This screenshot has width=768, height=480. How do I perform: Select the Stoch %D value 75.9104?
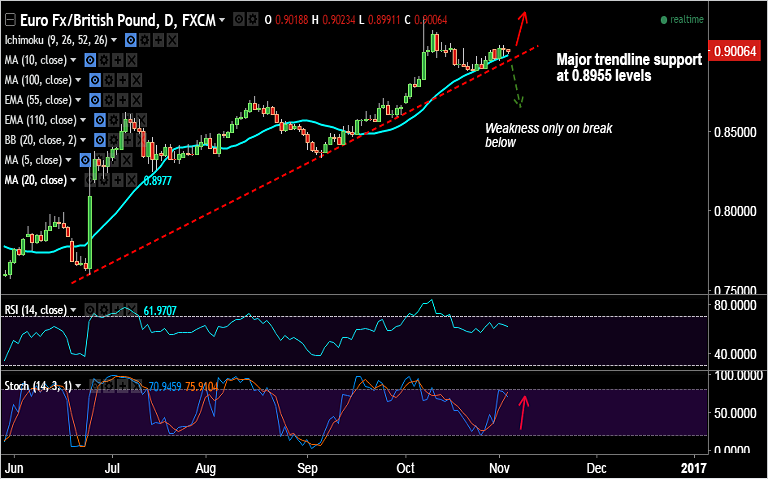point(203,385)
